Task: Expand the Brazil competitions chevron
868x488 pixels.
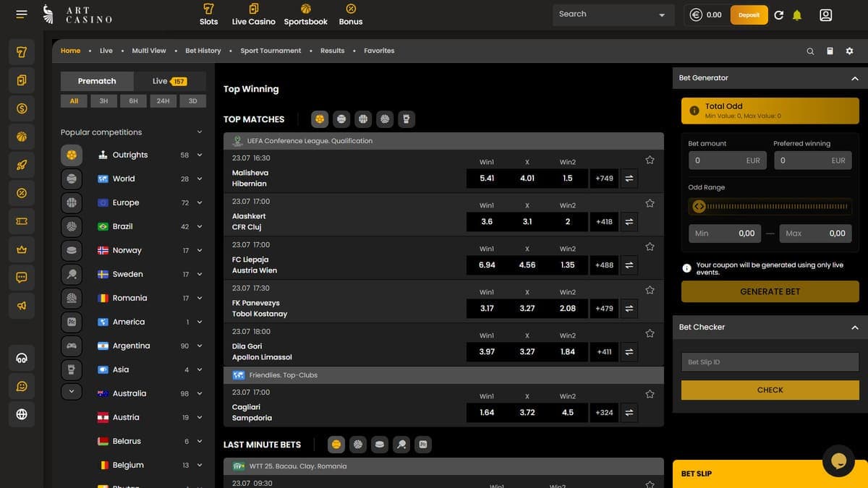Action: point(200,226)
